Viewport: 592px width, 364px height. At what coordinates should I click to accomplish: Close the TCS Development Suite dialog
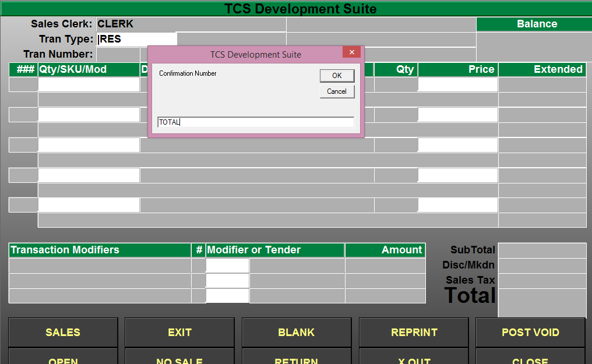click(x=351, y=52)
